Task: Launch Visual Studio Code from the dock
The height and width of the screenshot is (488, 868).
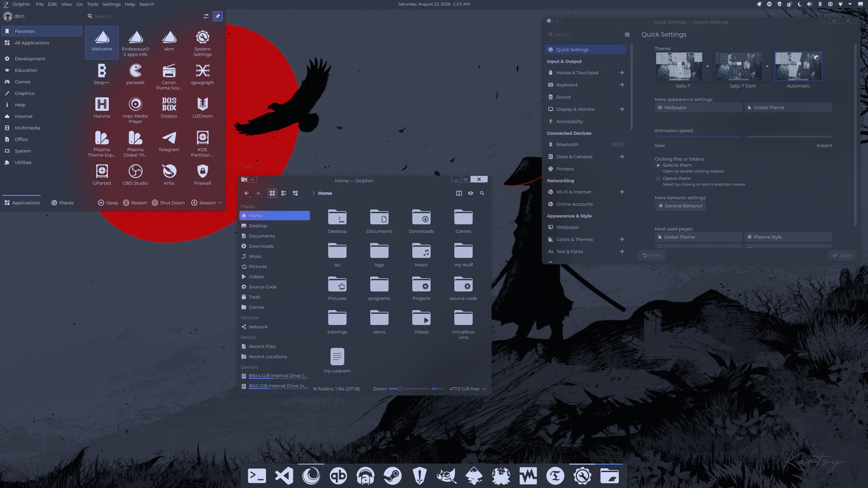Action: click(284, 476)
